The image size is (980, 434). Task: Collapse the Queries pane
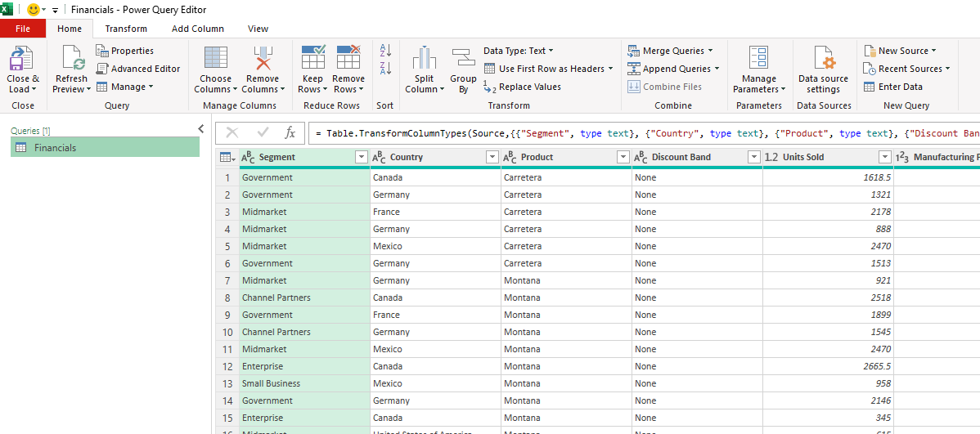pos(200,128)
